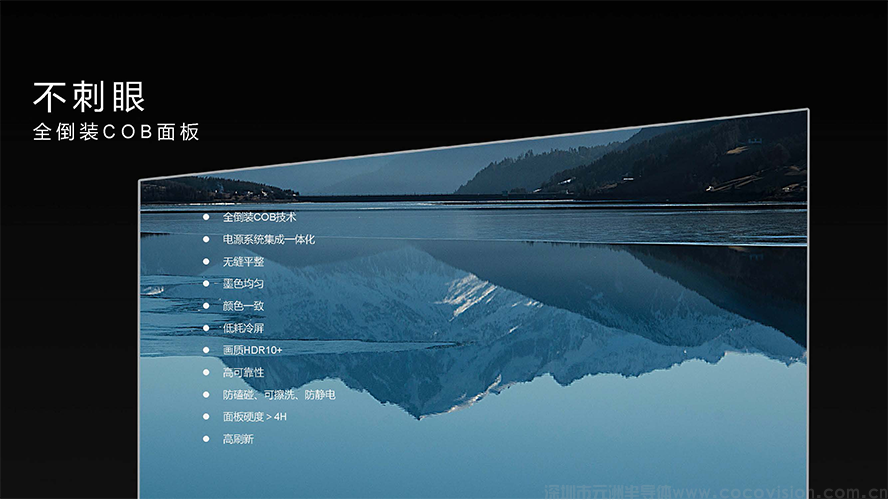The image size is (888, 500).
Task: Click the bullet dot next to 高刷新
Action: (206, 439)
